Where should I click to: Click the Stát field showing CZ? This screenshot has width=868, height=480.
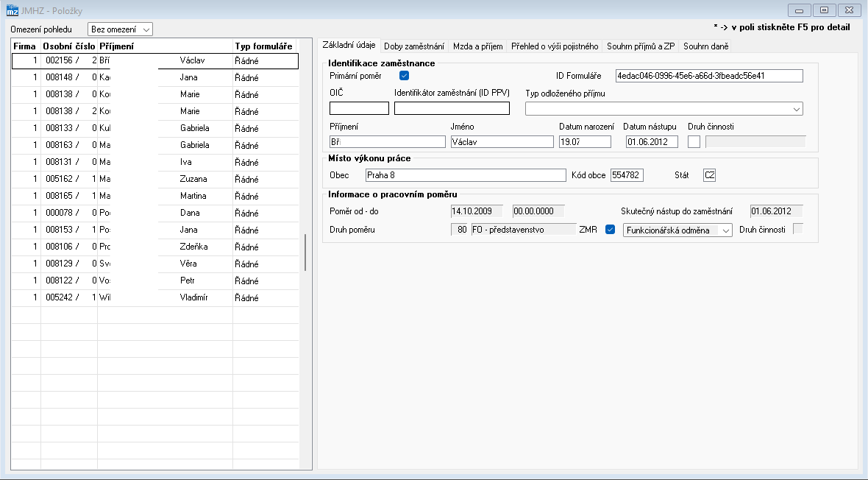[710, 175]
